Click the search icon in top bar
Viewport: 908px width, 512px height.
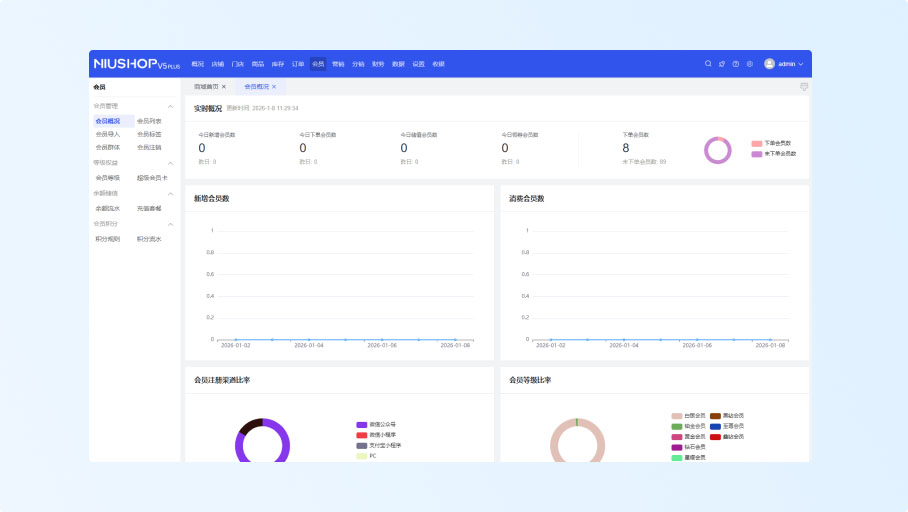[x=708, y=64]
